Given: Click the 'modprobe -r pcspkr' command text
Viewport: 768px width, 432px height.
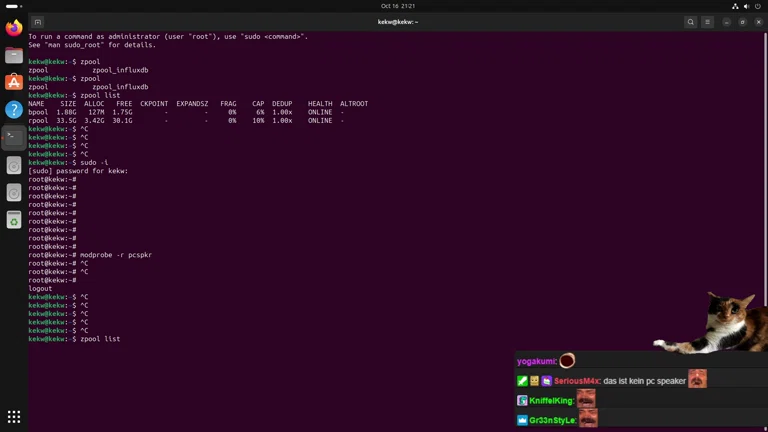Looking at the screenshot, I should click(116, 255).
